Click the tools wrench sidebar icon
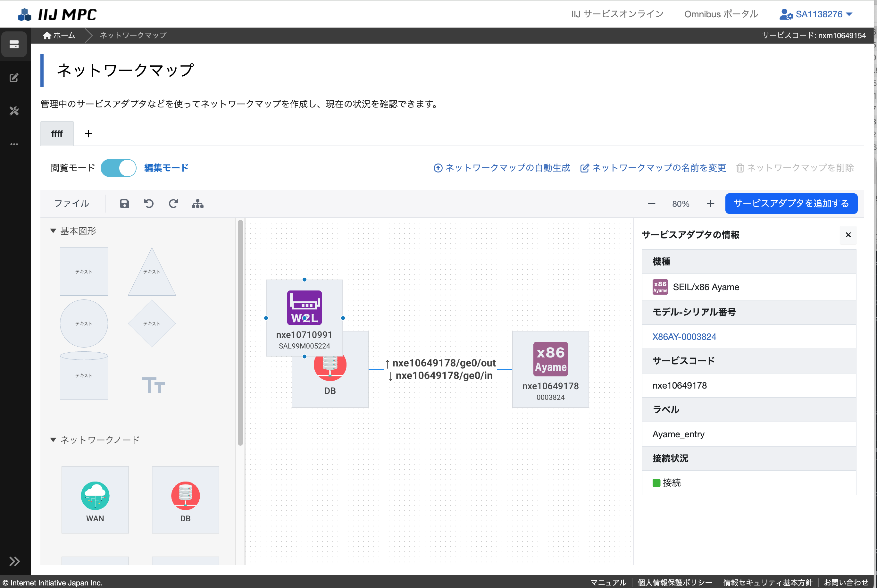This screenshot has height=588, width=877. 14,111
